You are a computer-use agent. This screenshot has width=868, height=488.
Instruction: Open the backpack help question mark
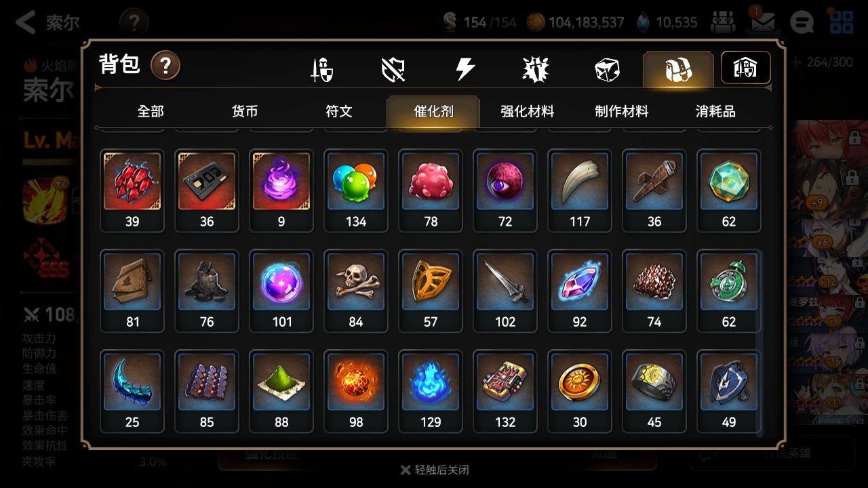[165, 66]
